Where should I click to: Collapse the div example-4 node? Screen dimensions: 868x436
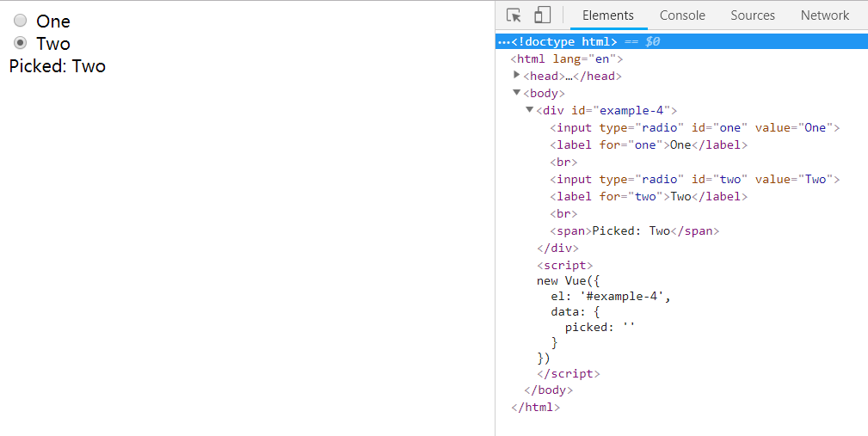(530, 110)
